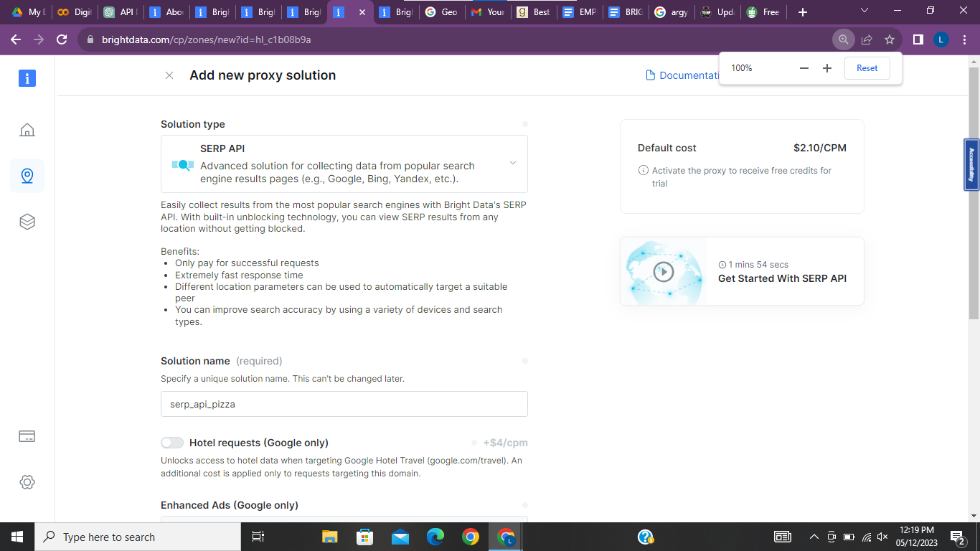Viewport: 980px width, 551px height.
Task: Switch to the argy Google tab
Action: coord(671,12)
